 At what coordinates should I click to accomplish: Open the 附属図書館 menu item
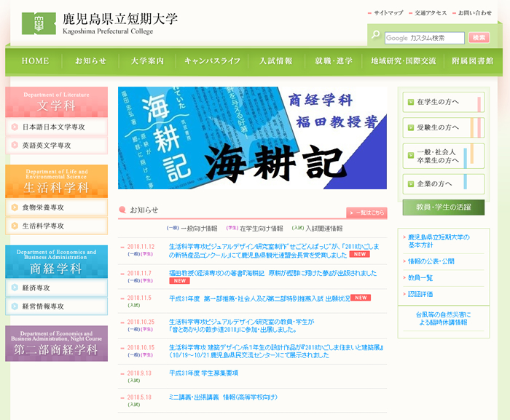tap(472, 61)
